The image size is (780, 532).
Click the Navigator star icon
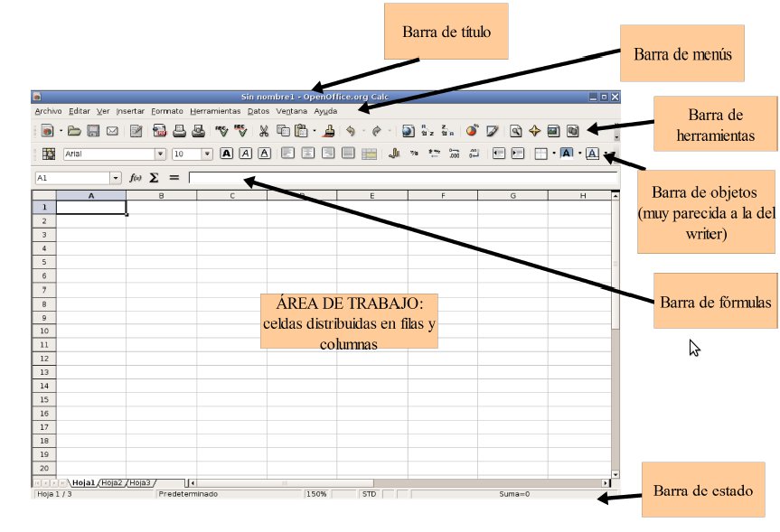tap(534, 132)
